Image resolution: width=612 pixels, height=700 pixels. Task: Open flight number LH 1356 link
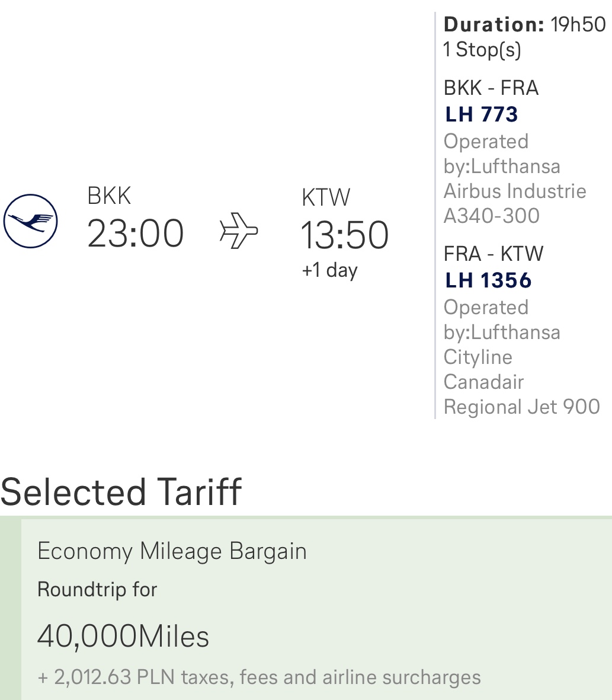(488, 280)
